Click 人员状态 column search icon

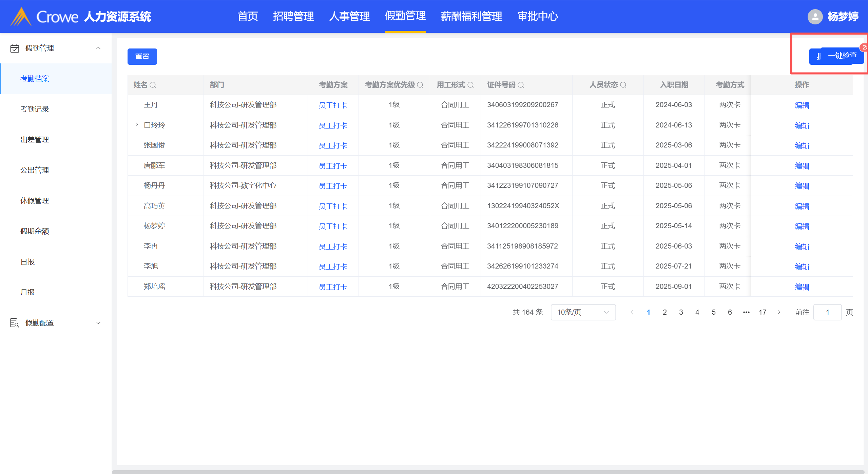click(623, 85)
